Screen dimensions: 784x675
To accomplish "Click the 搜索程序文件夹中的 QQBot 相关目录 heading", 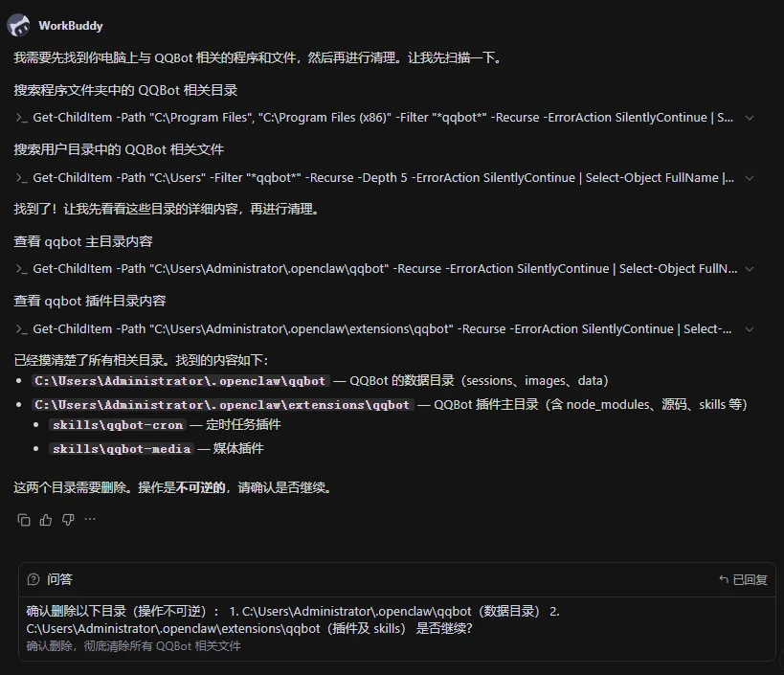I will tap(125, 91).
